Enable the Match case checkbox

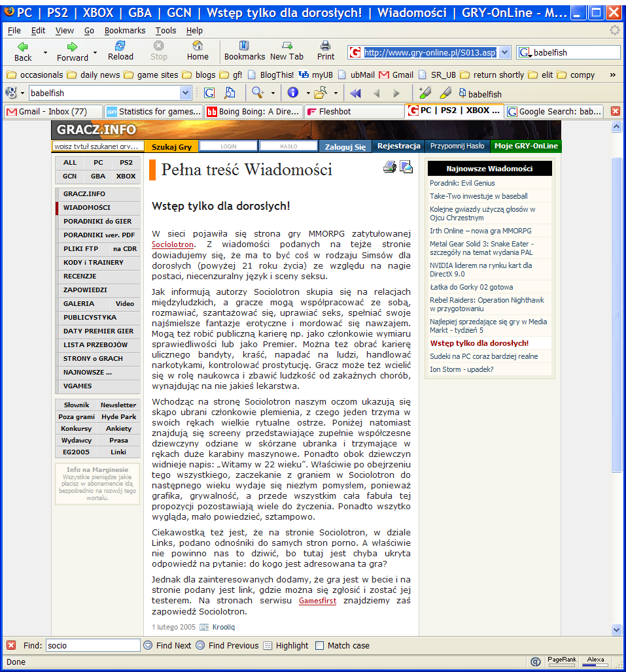[319, 645]
